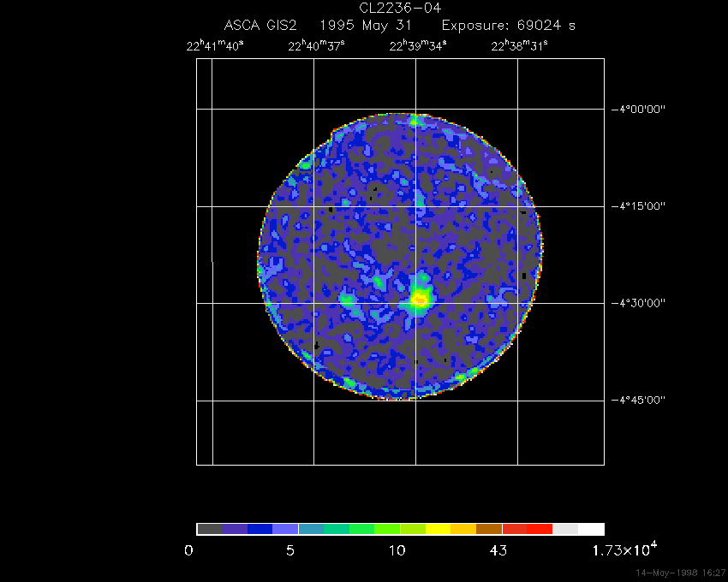Click the 22h38m31s right ascension label
The width and height of the screenshot is (728, 582).
pyautogui.click(x=520, y=46)
